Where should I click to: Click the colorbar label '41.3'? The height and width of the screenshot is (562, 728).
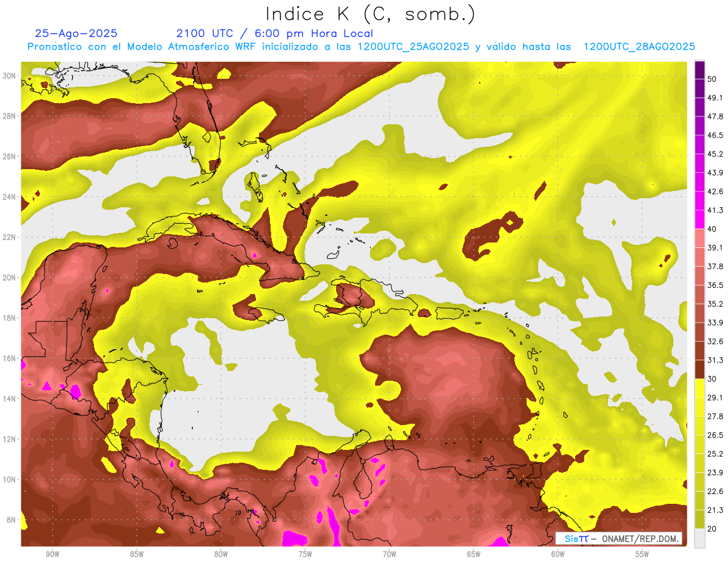715,210
